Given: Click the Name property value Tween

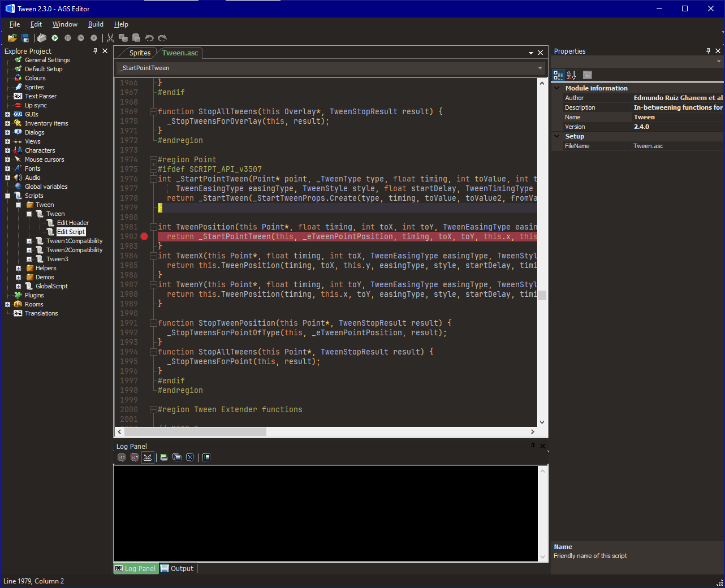Looking at the screenshot, I should [x=677, y=117].
